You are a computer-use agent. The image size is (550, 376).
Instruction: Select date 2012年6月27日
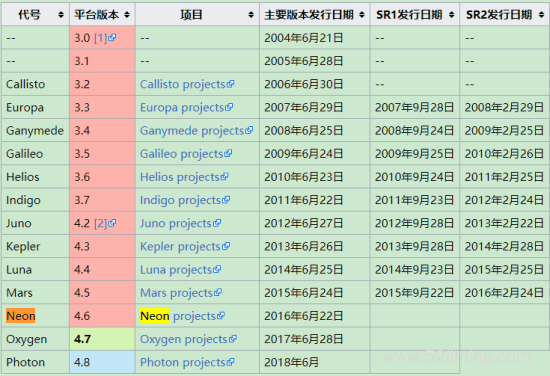click(303, 223)
